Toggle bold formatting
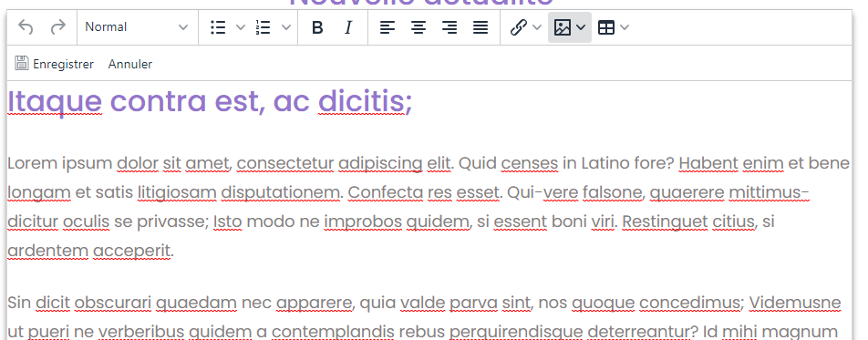The image size is (868, 340). (317, 27)
